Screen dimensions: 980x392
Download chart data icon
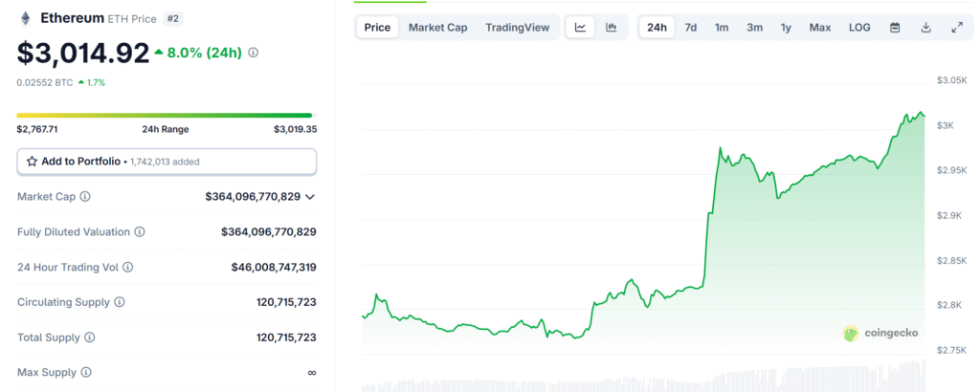[x=925, y=28]
